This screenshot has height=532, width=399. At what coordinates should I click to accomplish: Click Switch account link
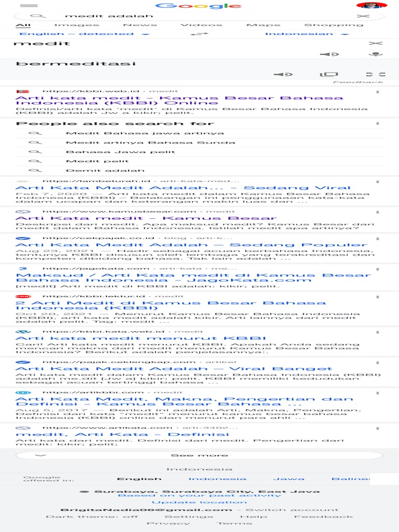click(x=292, y=510)
